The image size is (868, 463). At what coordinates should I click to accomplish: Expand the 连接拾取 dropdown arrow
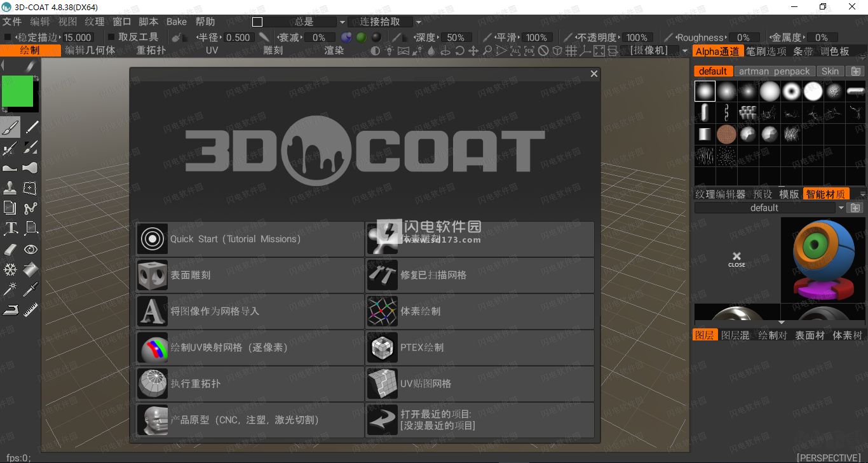point(418,21)
